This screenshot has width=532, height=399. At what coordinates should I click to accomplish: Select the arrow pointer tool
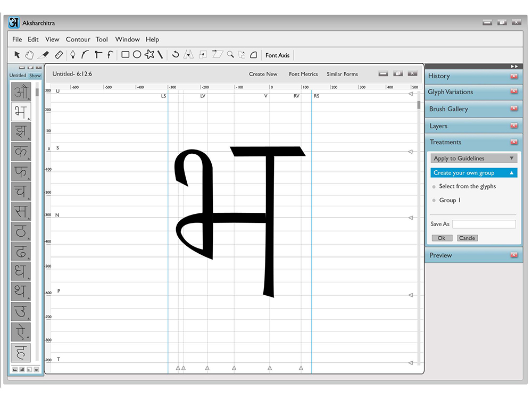point(17,55)
